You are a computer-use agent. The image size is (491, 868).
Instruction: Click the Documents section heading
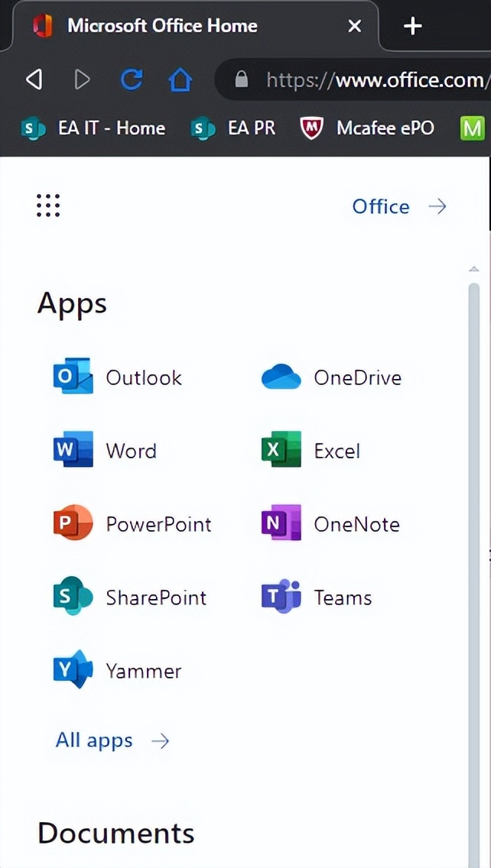[115, 833]
